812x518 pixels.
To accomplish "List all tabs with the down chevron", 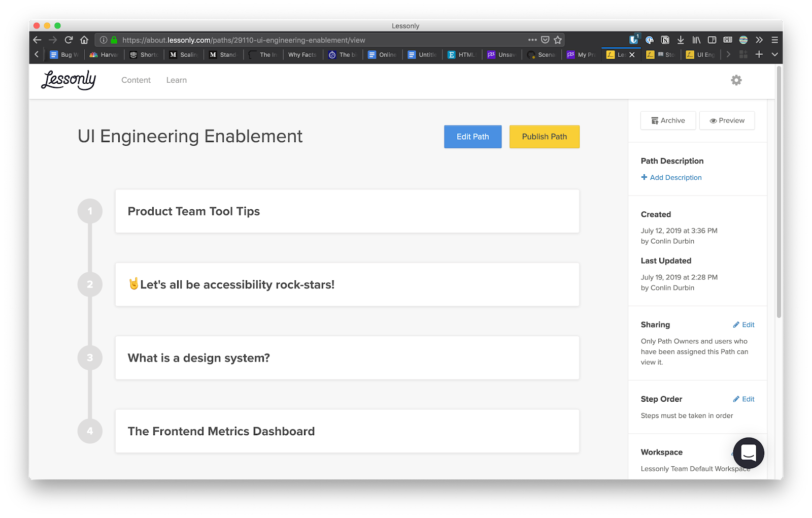I will pos(774,54).
